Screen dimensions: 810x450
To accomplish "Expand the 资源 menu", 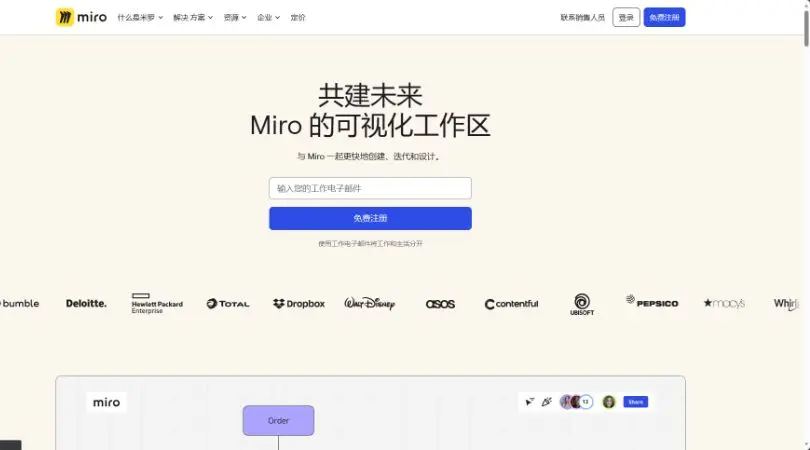I will (x=235, y=18).
